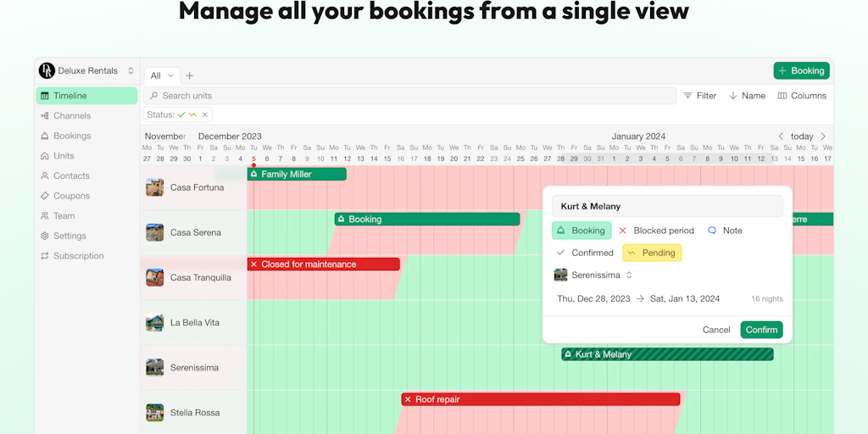The height and width of the screenshot is (434, 868).
Task: Choose the Note type option
Action: click(725, 231)
